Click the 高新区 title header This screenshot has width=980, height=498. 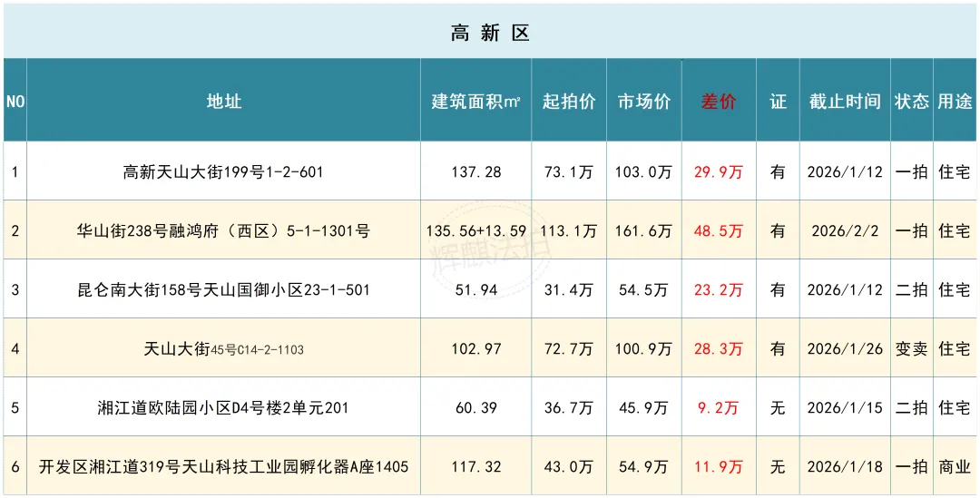coord(490,34)
